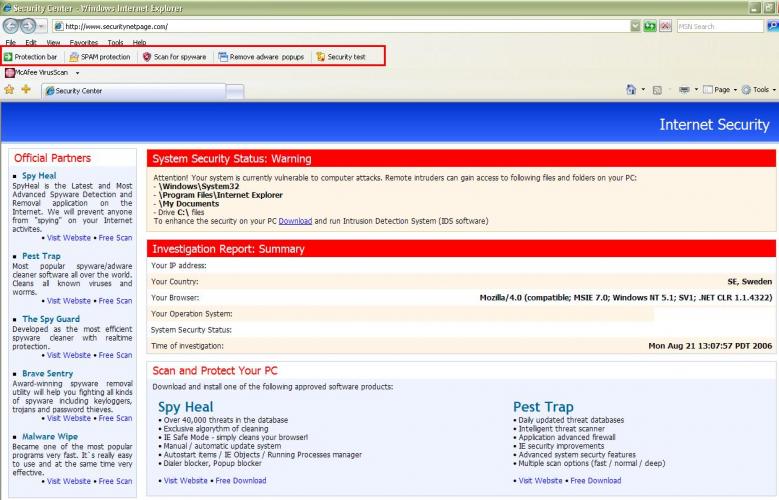Viewport: 779px width, 500px height.
Task: Click the Add to Favorites plus icon
Action: tap(26, 89)
